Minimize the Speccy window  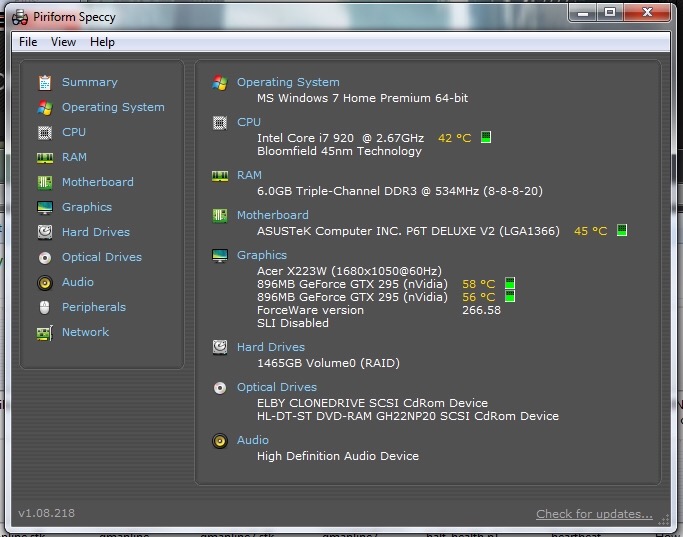[583, 13]
